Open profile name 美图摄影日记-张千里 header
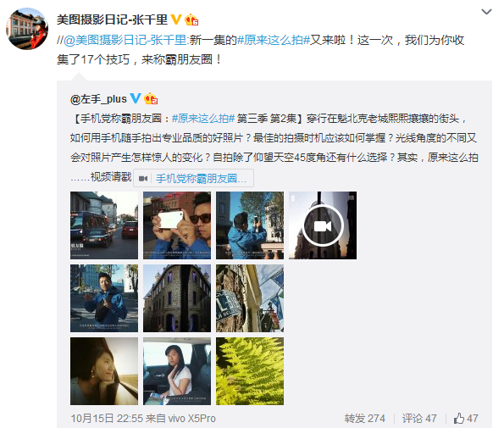The width and height of the screenshot is (504, 428). point(112,19)
